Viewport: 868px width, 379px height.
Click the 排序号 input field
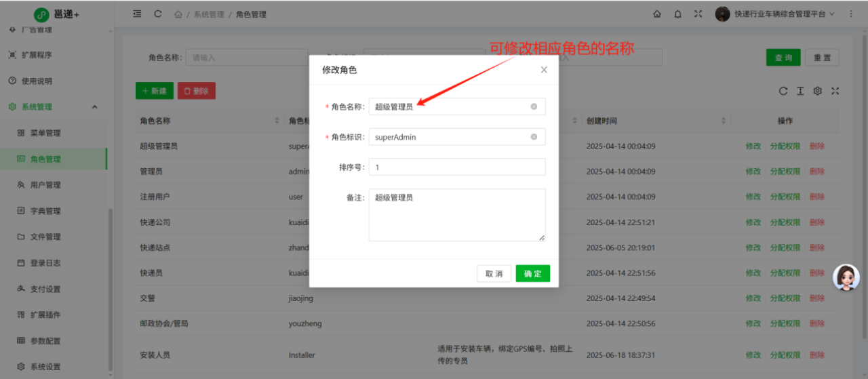(x=456, y=167)
